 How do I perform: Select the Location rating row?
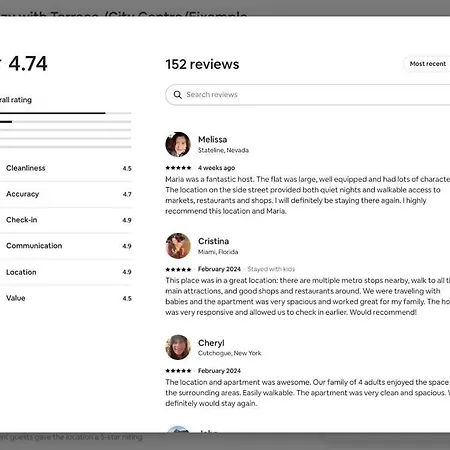pos(66,272)
